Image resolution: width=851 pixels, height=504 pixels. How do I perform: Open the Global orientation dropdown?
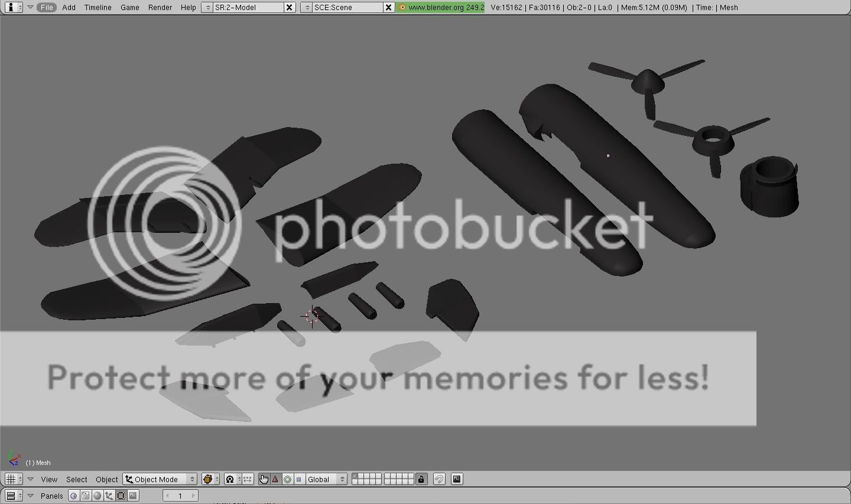coord(326,479)
